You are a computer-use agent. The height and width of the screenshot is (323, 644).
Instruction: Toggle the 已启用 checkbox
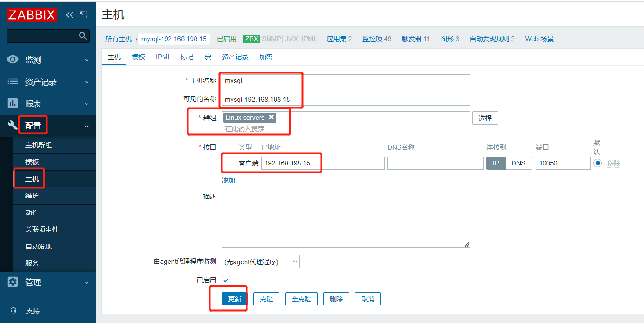[x=226, y=280]
